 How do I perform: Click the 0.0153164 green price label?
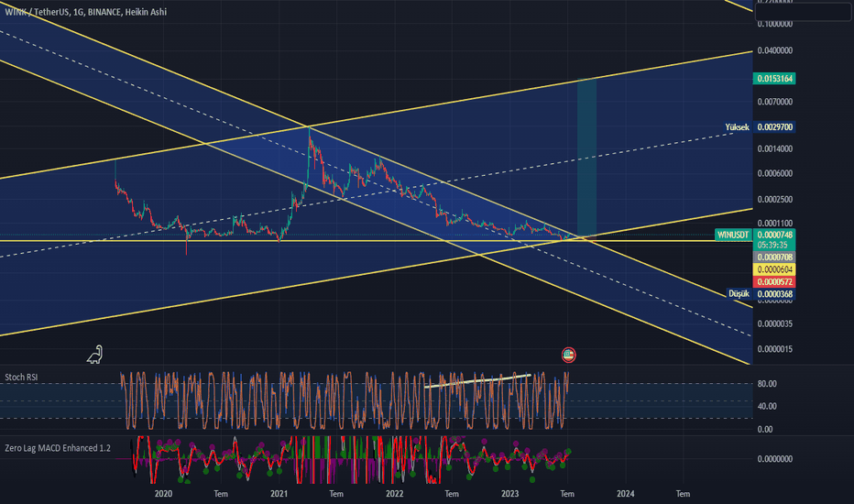(774, 79)
